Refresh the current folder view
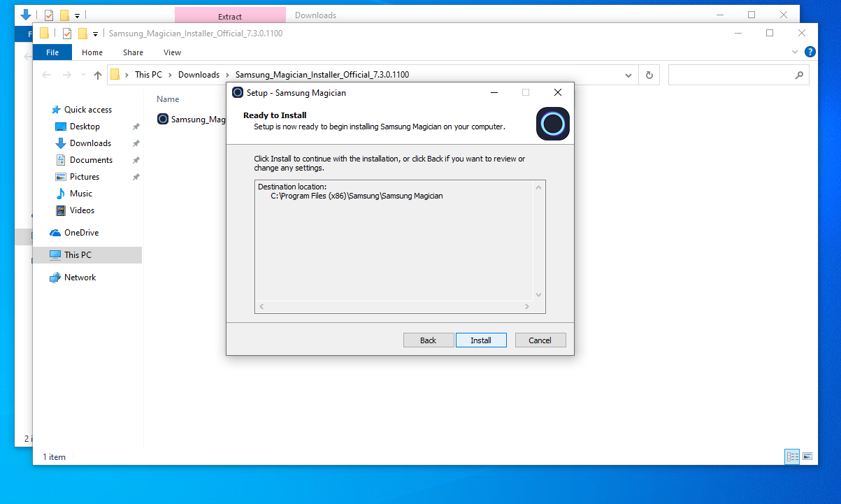841x504 pixels. pyautogui.click(x=649, y=75)
